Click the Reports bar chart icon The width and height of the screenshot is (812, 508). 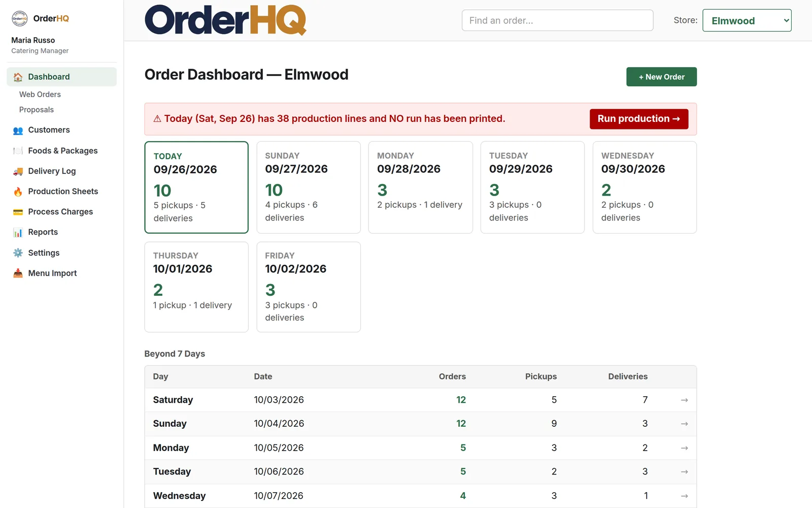(18, 233)
